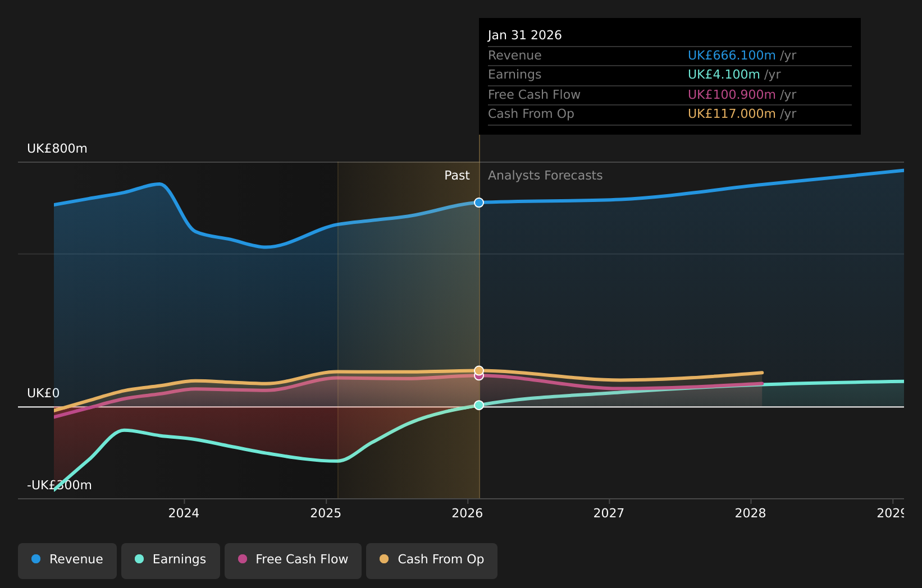Click the 2026 x-axis label
The image size is (922, 588).
click(467, 513)
